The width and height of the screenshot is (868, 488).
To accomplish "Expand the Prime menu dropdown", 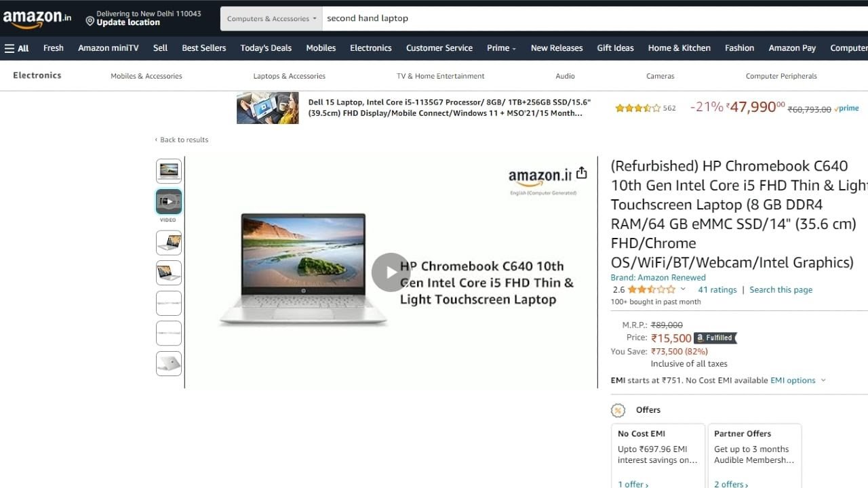I will tap(501, 48).
